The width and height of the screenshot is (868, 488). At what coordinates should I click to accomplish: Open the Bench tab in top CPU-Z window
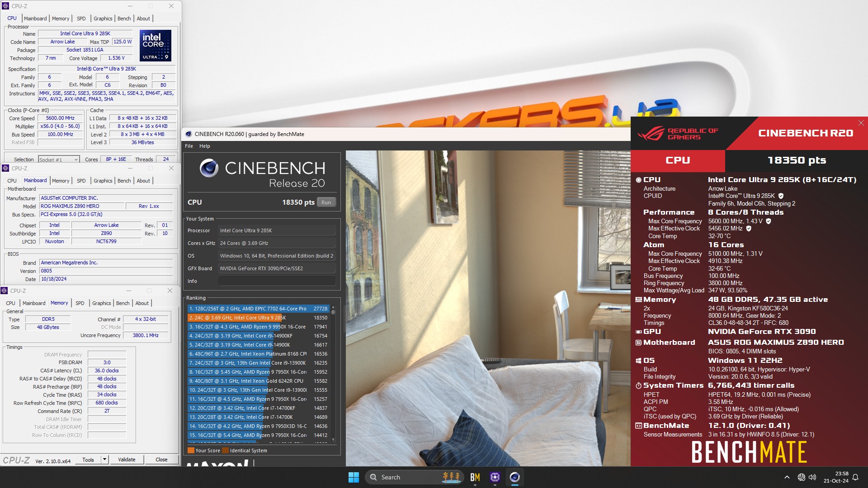pyautogui.click(x=124, y=19)
